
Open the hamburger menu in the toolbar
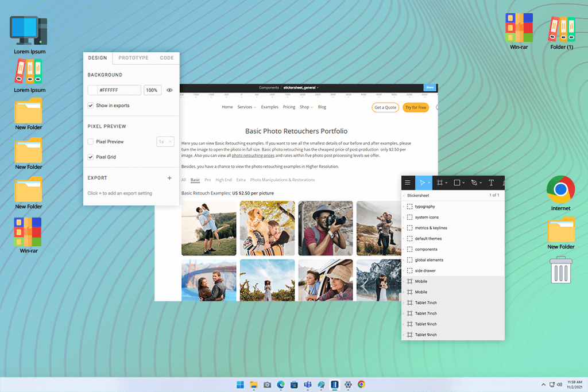coord(408,183)
